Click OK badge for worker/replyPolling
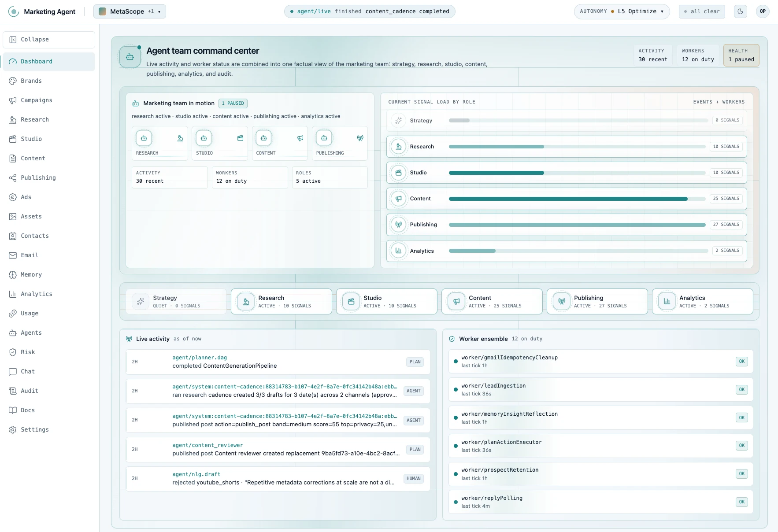This screenshot has width=778, height=532. coord(742,502)
